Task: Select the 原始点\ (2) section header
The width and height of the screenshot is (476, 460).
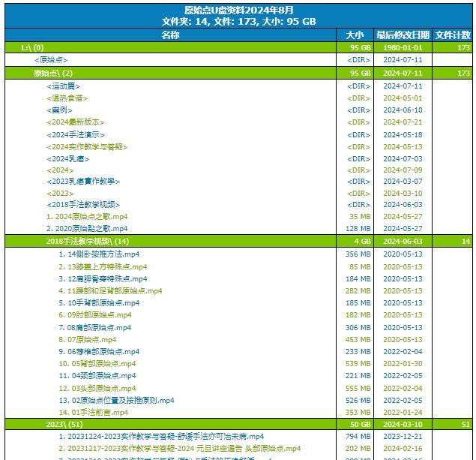Action: (x=52, y=74)
